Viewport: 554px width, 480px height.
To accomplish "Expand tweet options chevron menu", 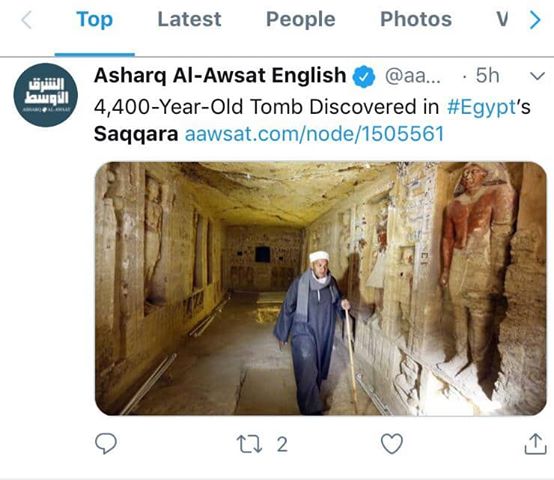I will (537, 76).
